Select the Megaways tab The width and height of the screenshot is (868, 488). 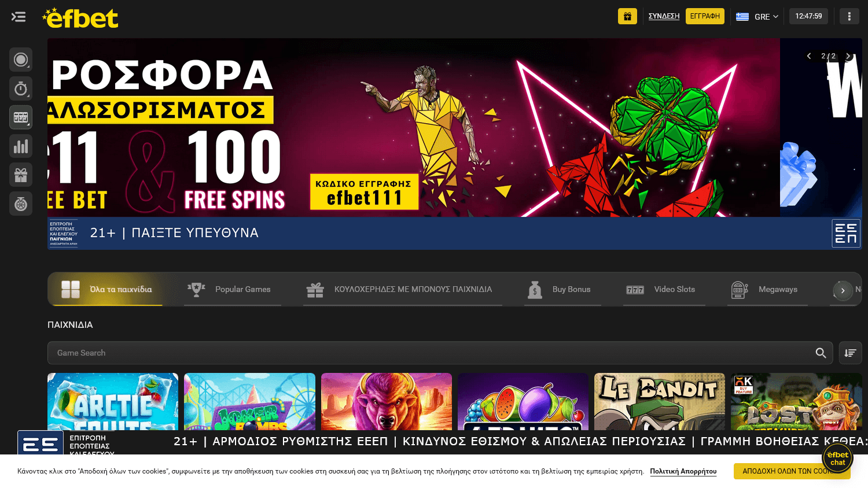[x=767, y=289]
